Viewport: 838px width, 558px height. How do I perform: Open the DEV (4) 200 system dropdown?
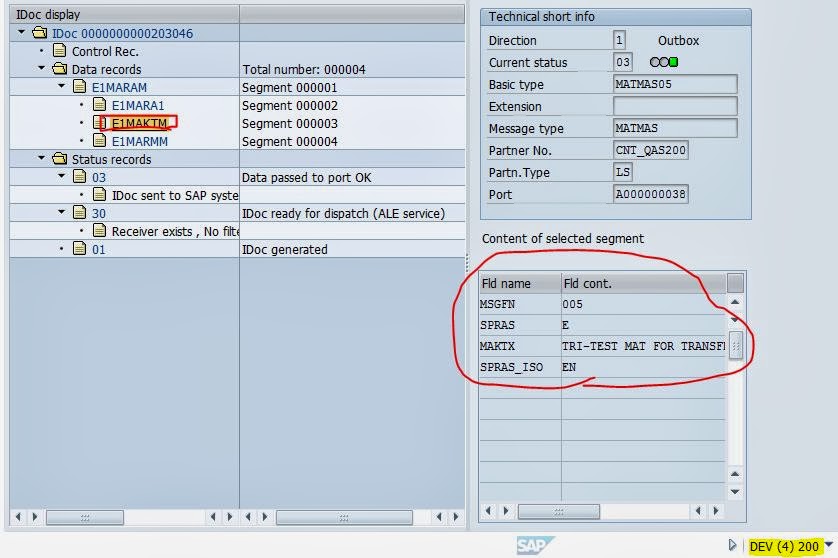tap(829, 545)
